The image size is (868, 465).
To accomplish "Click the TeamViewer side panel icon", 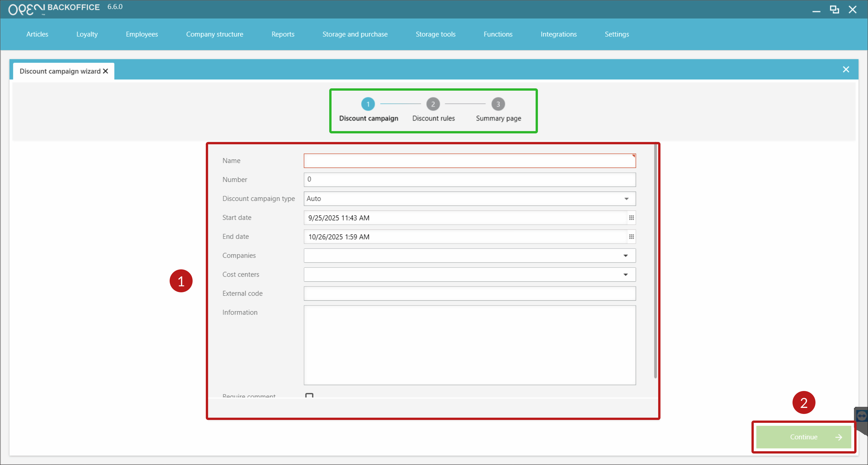I will click(862, 416).
